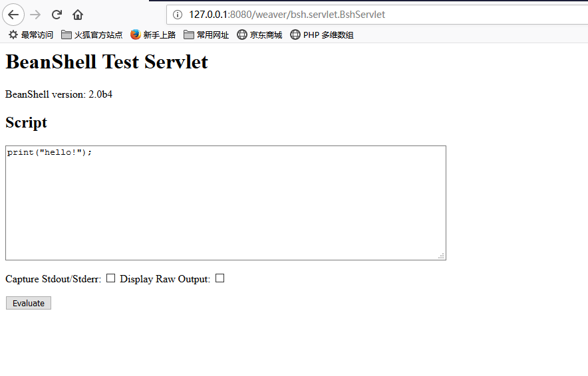
Task: Click the script textarea resize handle
Action: click(x=442, y=256)
